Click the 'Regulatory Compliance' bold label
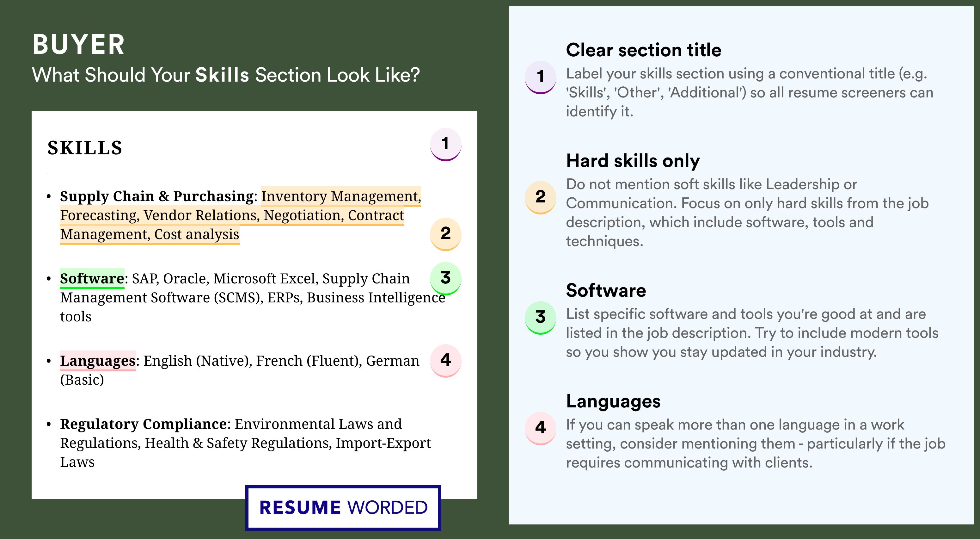 click(144, 424)
